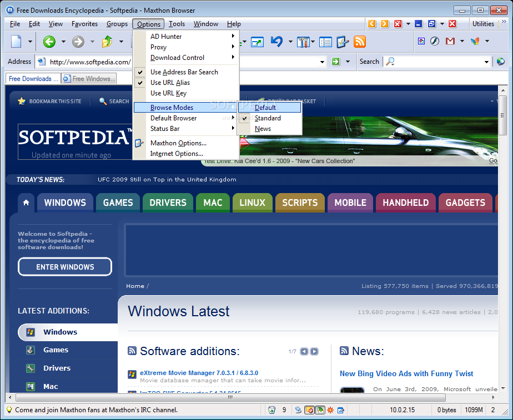Select News browse mode
The width and height of the screenshot is (513, 420).
click(270, 129)
